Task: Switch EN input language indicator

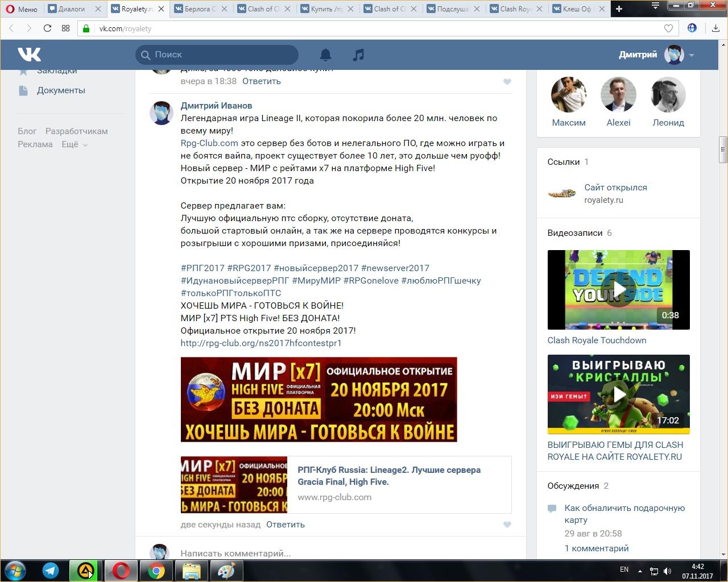Action: coord(624,569)
